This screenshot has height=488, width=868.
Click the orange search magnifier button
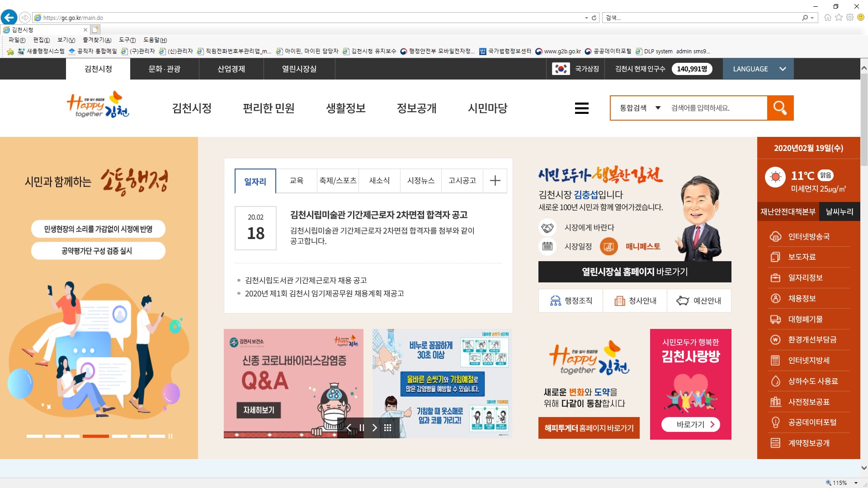[780, 108]
